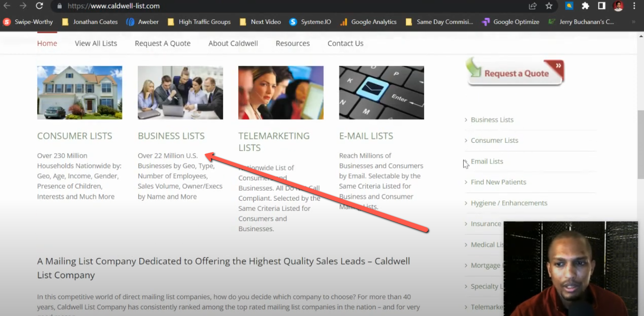Expand the Business Lists sidebar entry
644x316 pixels.
point(492,119)
